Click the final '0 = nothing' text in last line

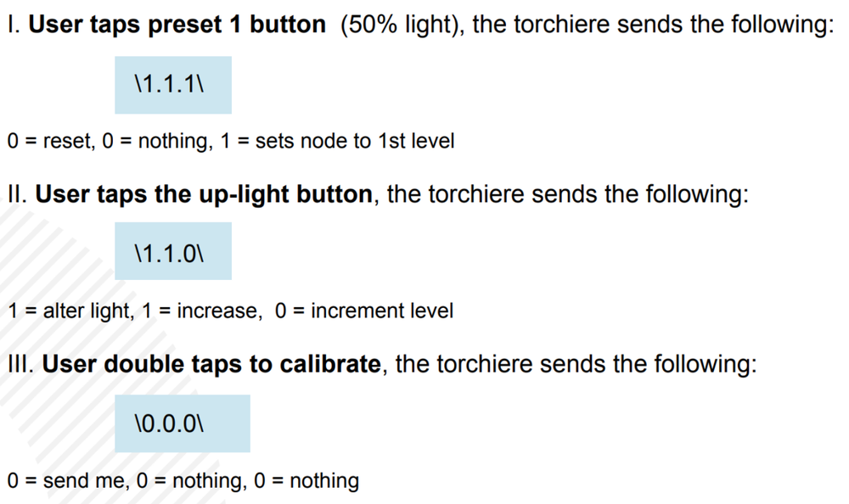306,481
